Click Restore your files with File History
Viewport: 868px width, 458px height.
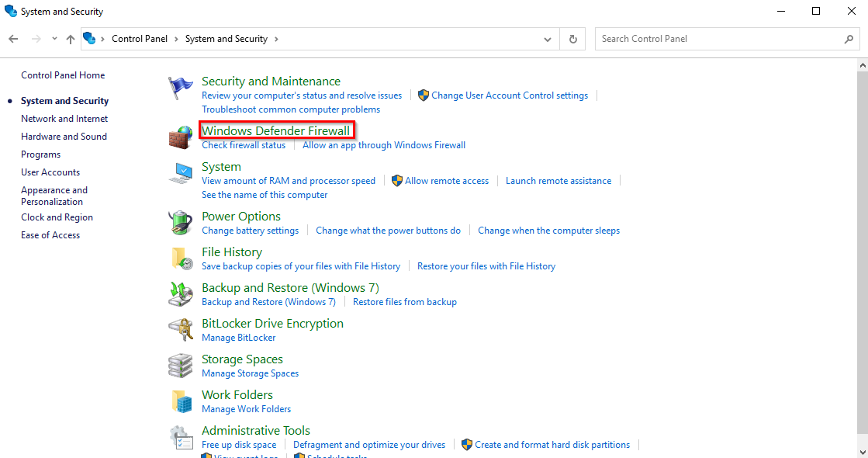coord(486,266)
